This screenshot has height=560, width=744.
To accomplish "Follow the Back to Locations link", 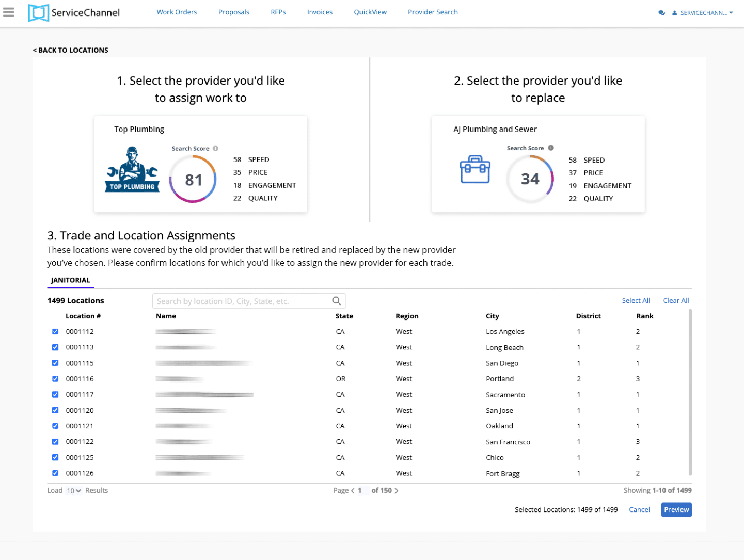I will point(71,50).
